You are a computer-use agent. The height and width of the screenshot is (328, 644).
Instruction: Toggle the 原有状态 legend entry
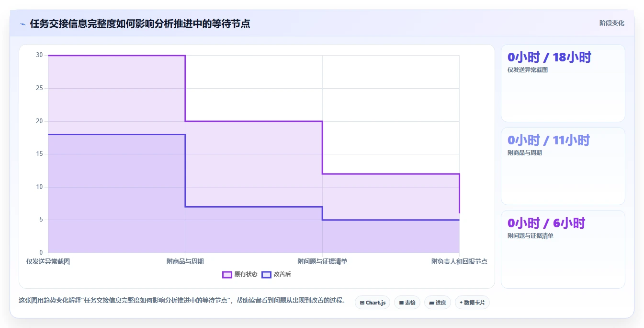coord(240,274)
